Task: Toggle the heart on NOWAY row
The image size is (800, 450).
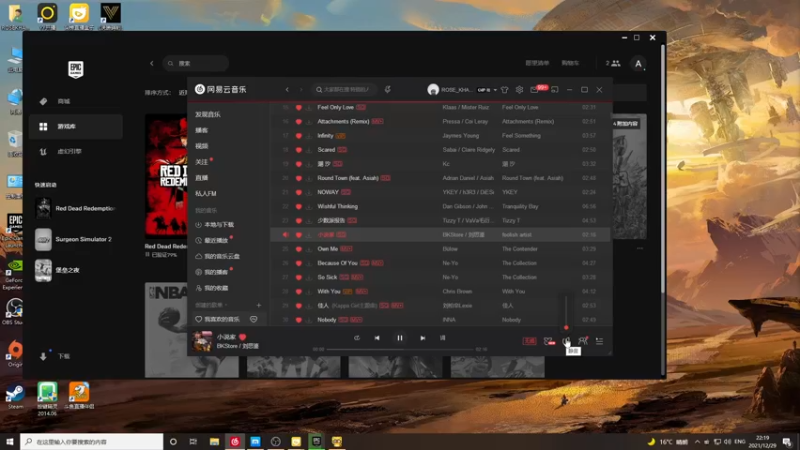Action: (299, 192)
